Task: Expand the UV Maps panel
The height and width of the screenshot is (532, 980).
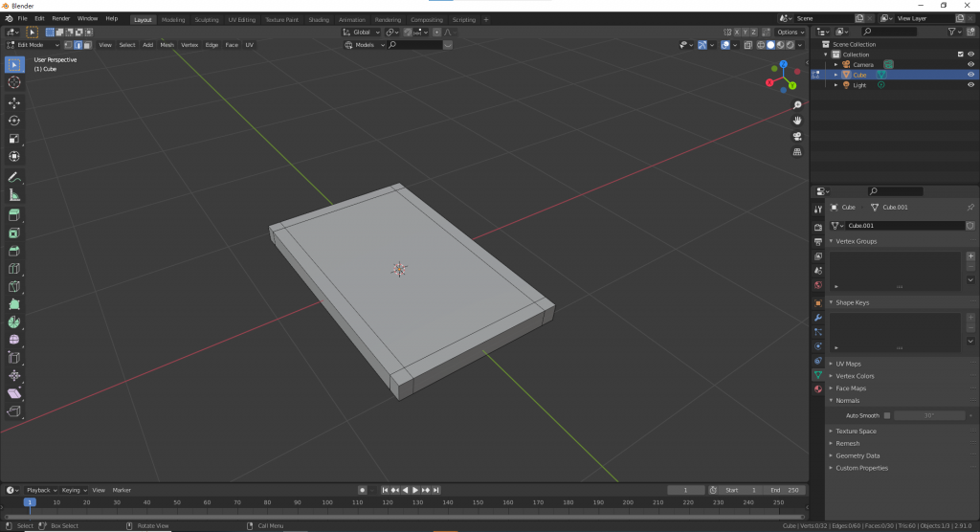Action: pyautogui.click(x=848, y=364)
